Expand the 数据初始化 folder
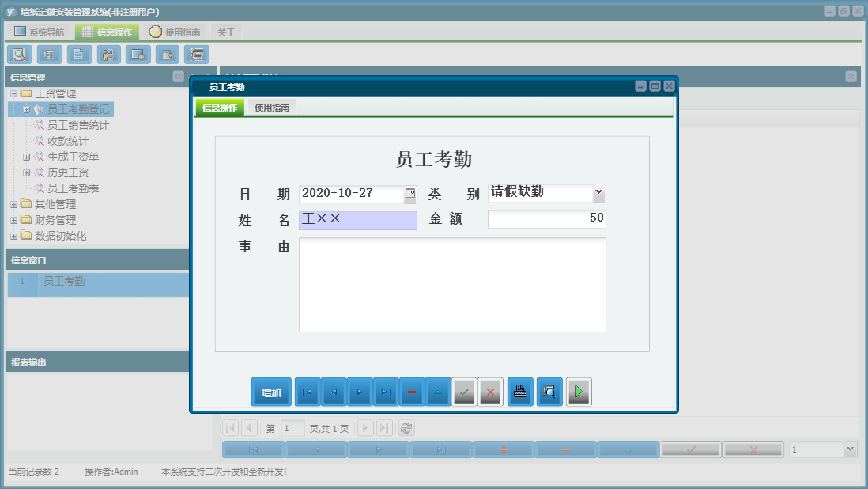This screenshot has width=868, height=489. click(14, 236)
